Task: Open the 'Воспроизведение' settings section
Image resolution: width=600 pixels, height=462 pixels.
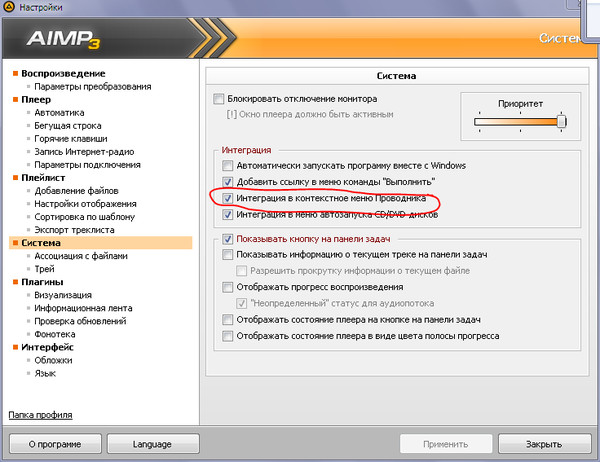Action: (x=63, y=73)
